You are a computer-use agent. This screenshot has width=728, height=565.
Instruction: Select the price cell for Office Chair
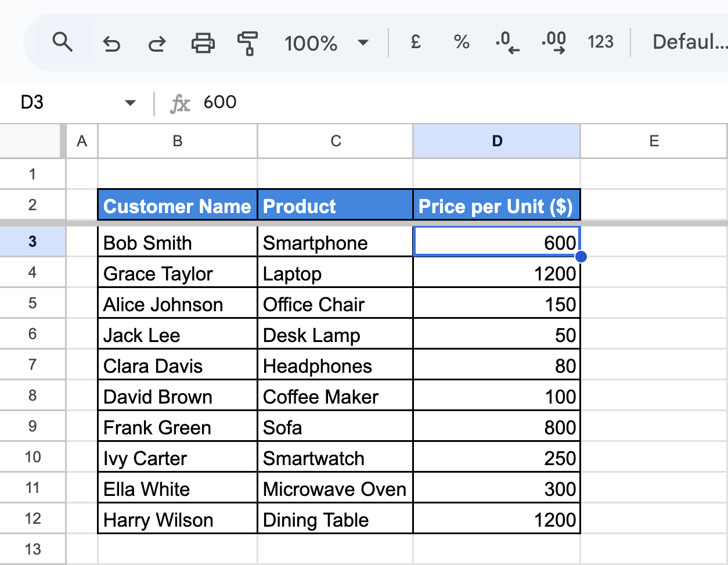497,303
